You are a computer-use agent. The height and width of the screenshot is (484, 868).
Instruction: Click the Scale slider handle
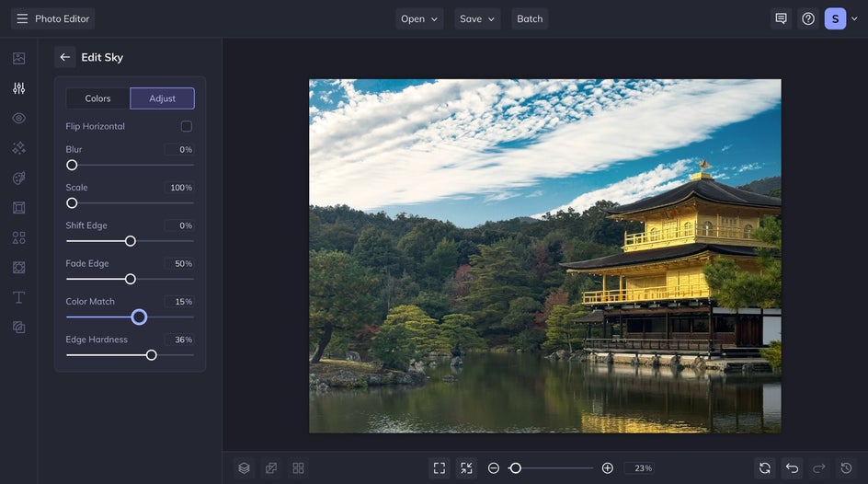(72, 203)
